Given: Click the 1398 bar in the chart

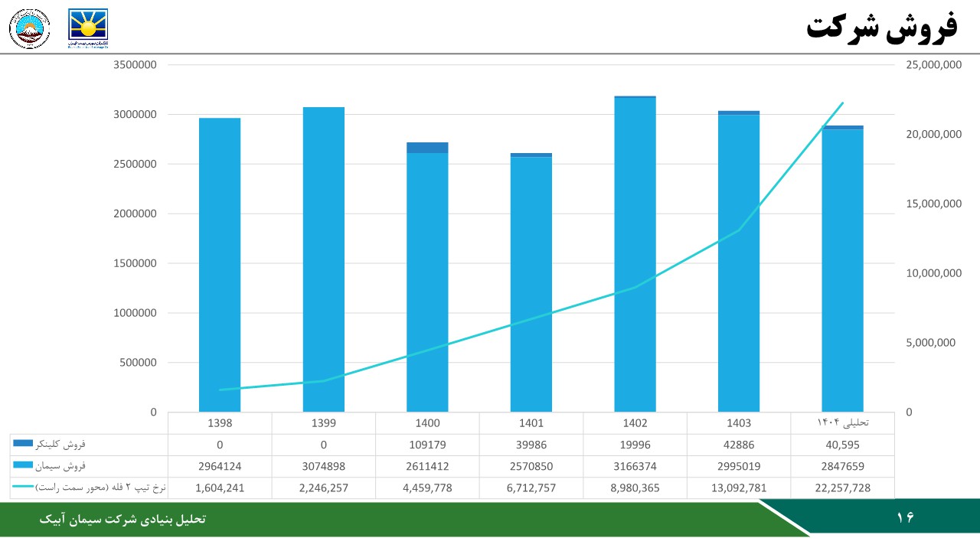Looking at the screenshot, I should 220,264.
